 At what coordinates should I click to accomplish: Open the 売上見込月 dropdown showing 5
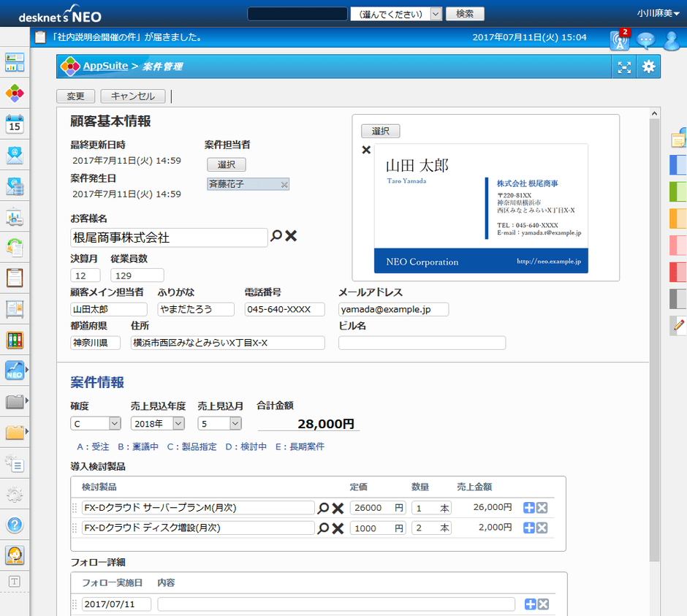point(219,423)
